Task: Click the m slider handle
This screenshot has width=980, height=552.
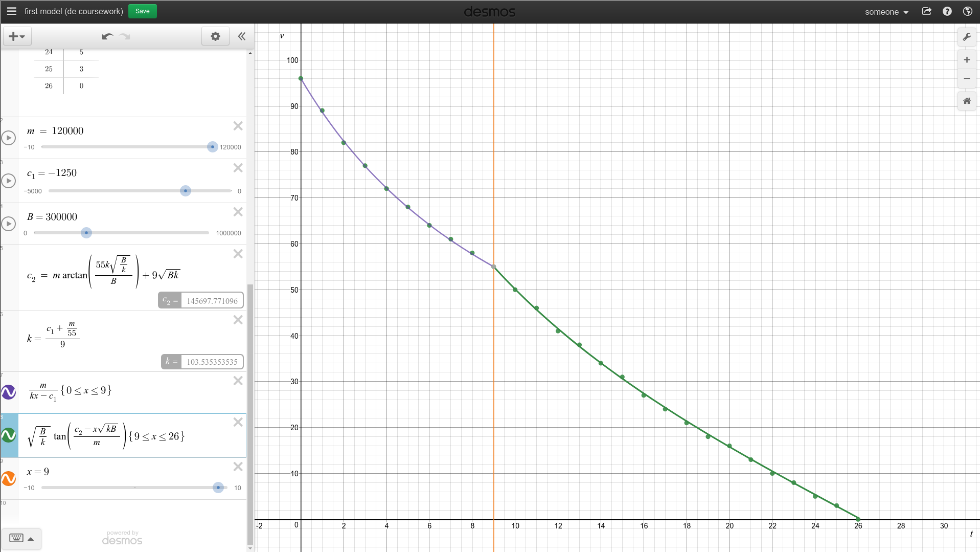Action: (212, 147)
